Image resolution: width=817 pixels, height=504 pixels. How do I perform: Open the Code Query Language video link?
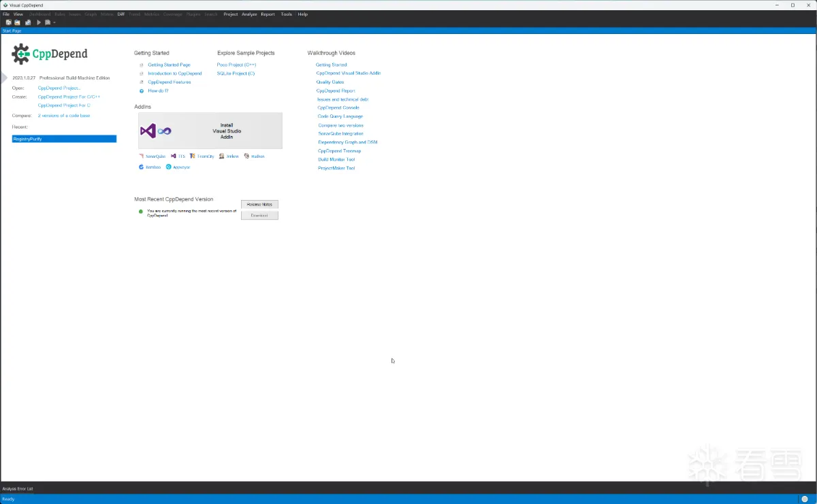(x=340, y=116)
